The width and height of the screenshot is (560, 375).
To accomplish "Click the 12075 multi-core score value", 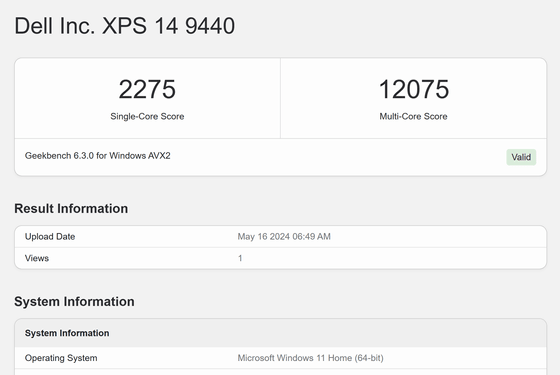I will pos(414,89).
